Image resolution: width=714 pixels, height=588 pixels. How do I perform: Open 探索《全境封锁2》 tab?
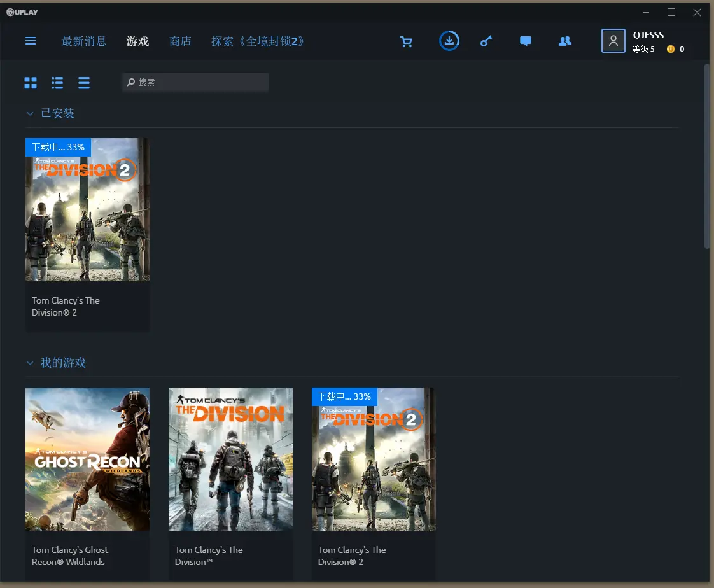pos(258,41)
